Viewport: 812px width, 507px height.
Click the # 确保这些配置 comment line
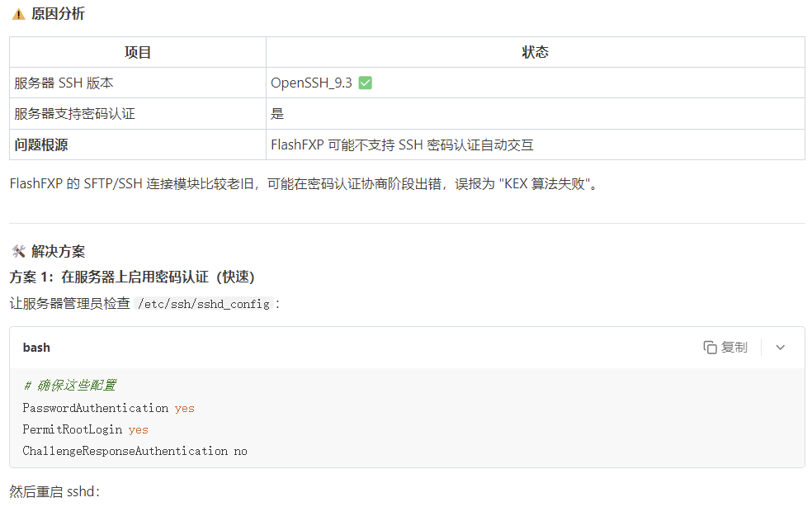pyautogui.click(x=70, y=385)
